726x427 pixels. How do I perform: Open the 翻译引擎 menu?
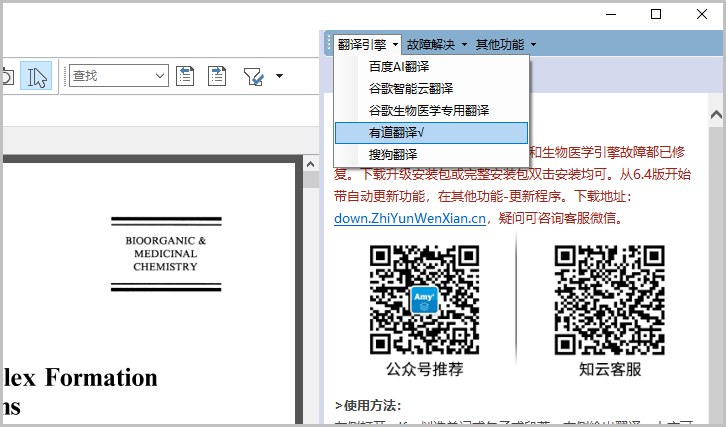click(367, 44)
